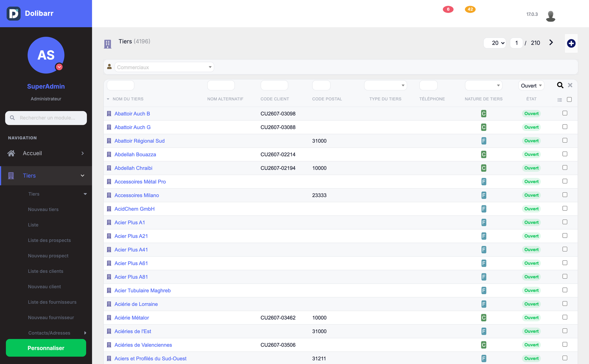Click the building icon next to AcidChem GmbH
Screen dimensions: 589x364
click(x=109, y=209)
